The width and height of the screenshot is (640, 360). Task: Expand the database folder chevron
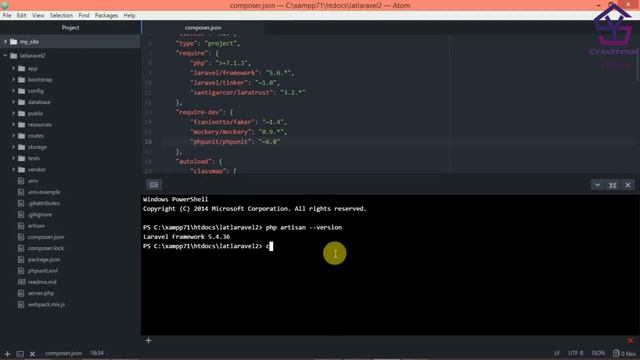[13, 102]
